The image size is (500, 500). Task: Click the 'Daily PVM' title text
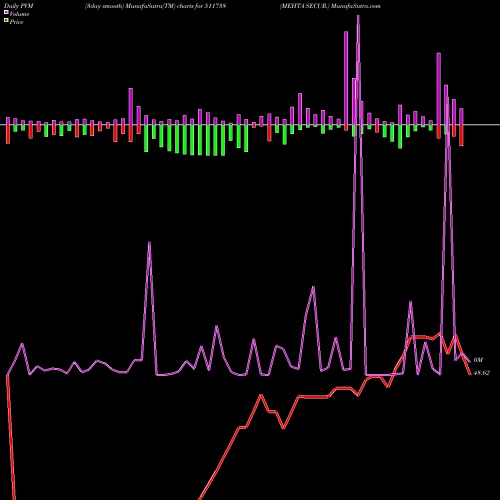click(19, 6)
